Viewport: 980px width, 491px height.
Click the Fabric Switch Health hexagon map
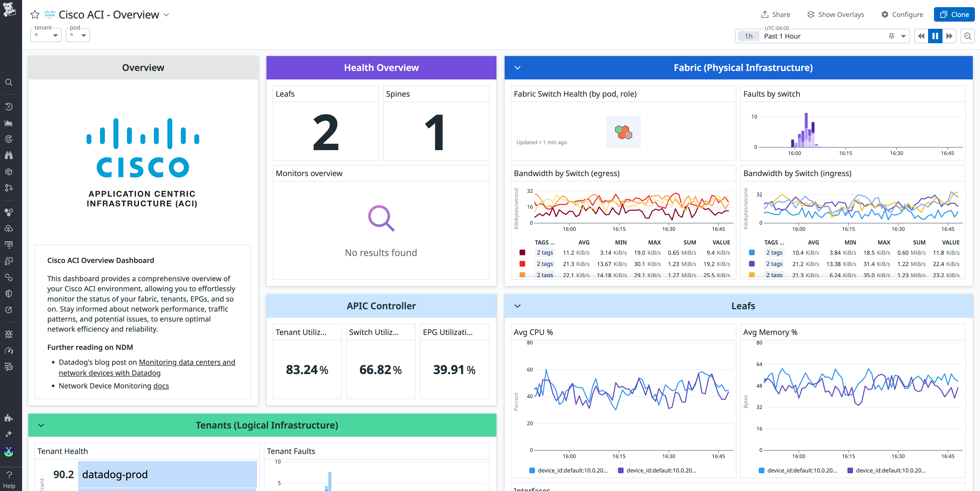623,132
